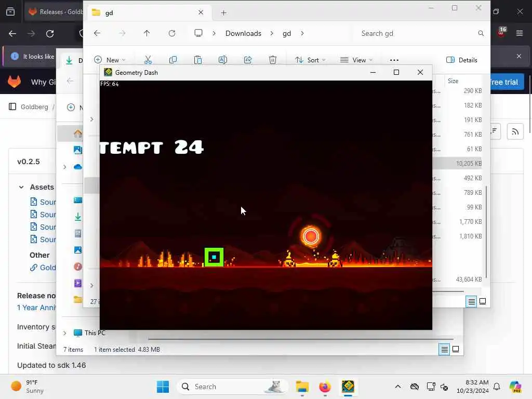Expand chevron between Downloads and gd
This screenshot has height=399, width=532.
[272, 33]
